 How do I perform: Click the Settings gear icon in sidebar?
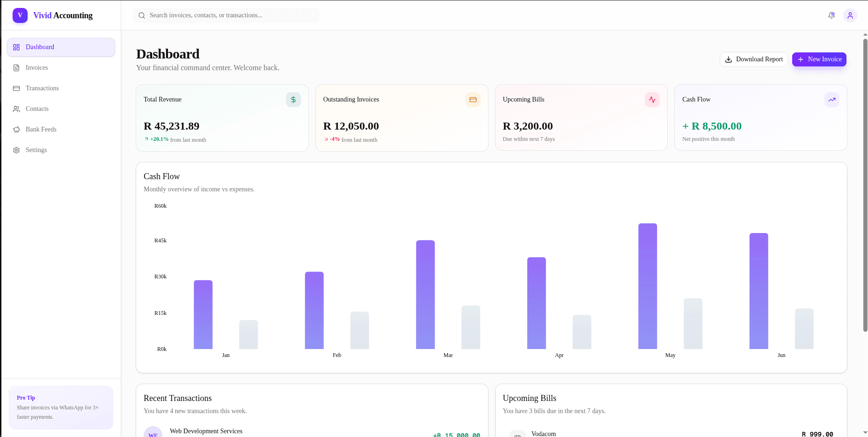click(x=16, y=150)
